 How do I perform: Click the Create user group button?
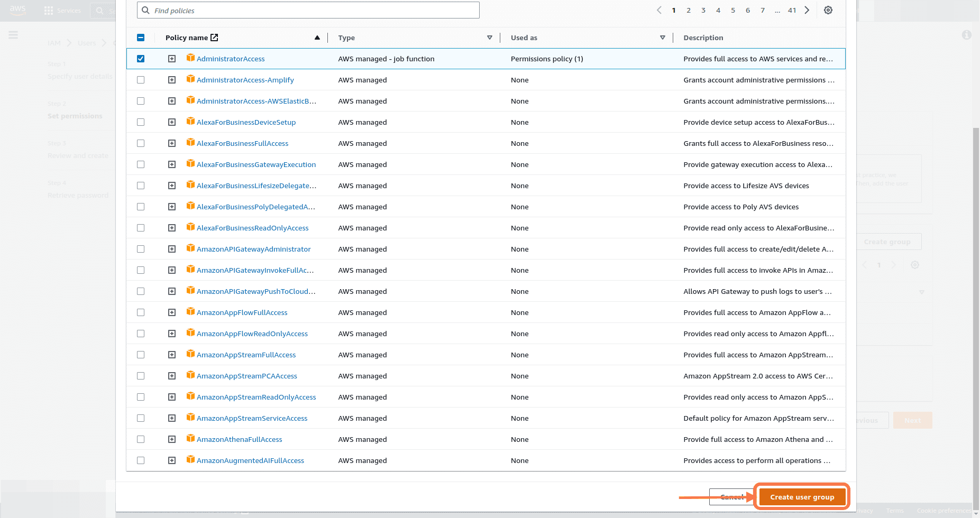[x=802, y=497]
